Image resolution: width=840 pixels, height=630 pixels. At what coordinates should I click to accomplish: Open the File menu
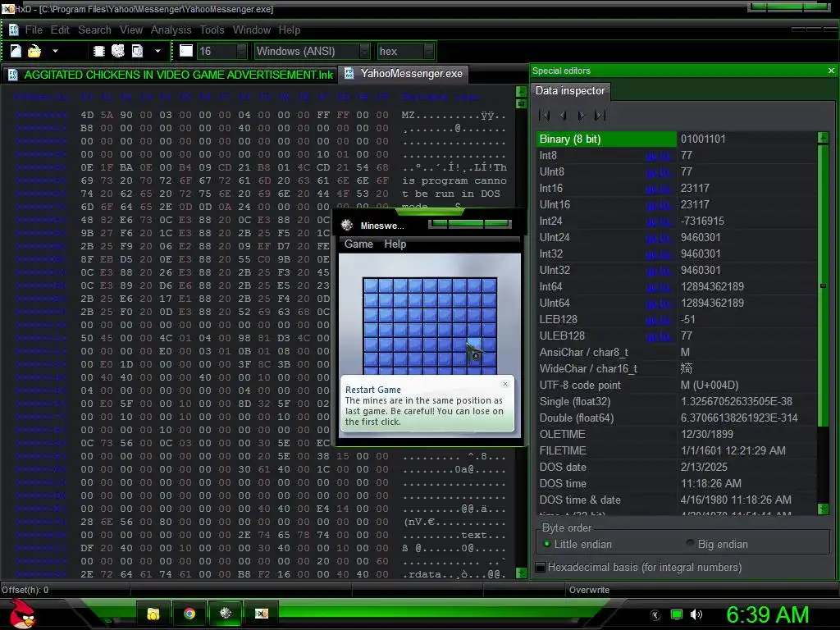coord(34,30)
